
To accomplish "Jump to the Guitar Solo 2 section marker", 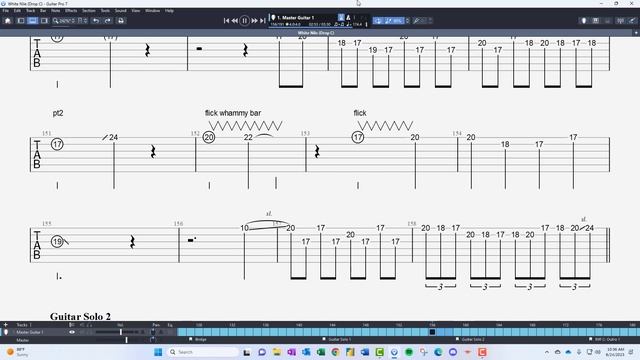I will point(471,340).
